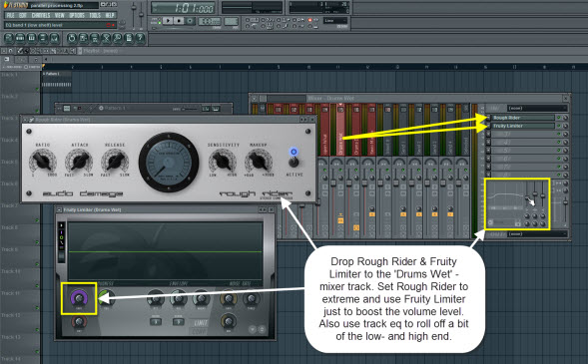Toggle the effect slot 3 enable LED
588x364 pixels.
(x=558, y=134)
